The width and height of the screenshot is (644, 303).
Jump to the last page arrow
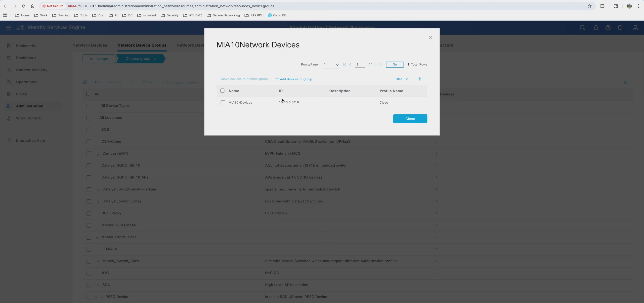point(381,64)
